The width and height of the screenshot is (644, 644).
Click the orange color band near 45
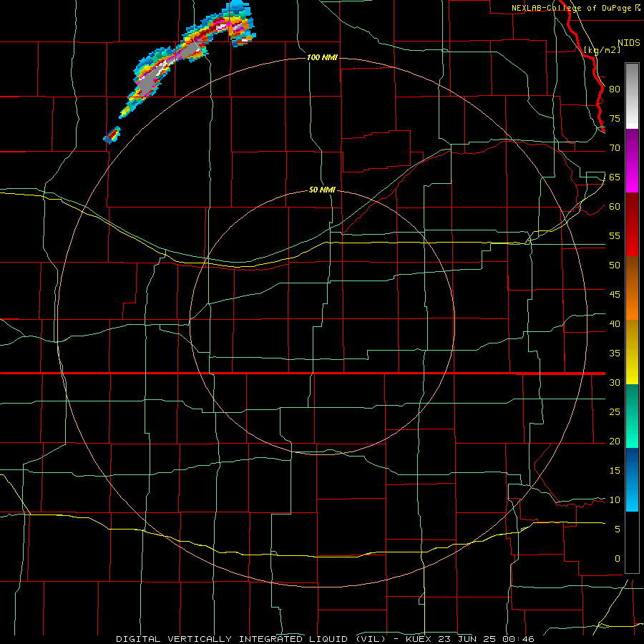(x=632, y=304)
